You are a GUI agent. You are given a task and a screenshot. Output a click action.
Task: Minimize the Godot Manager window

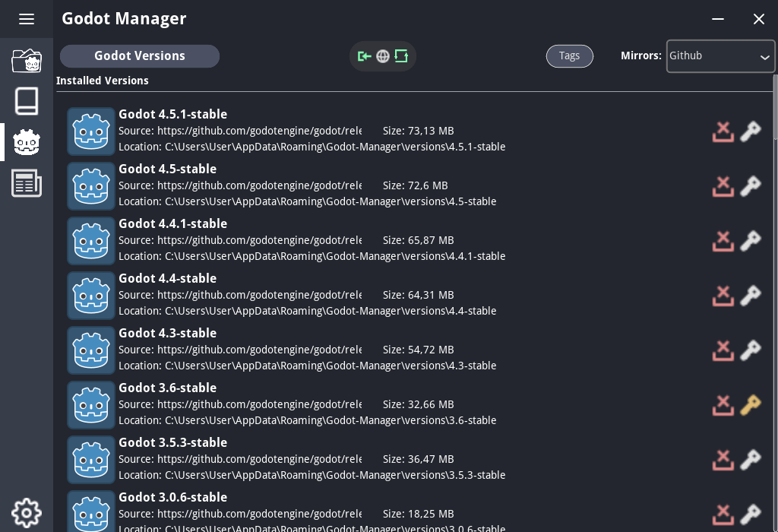coord(717,19)
